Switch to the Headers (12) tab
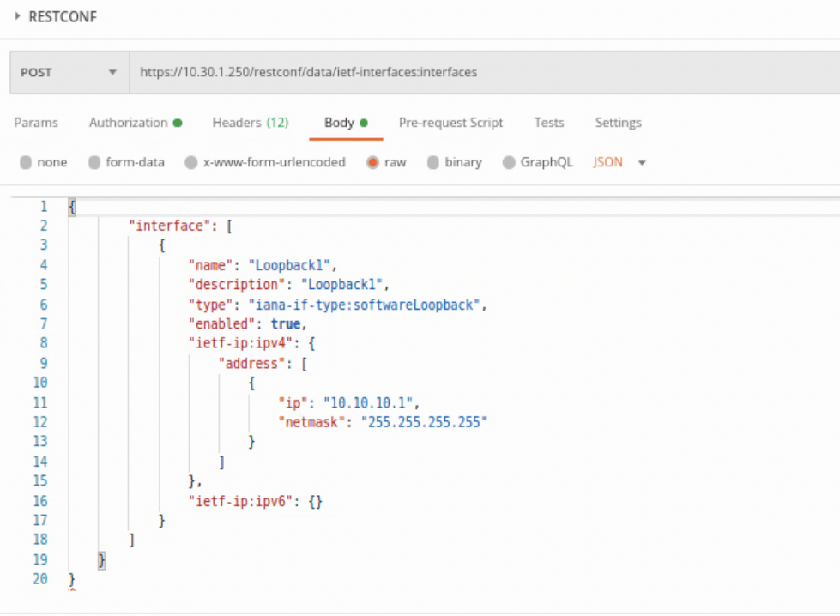 click(250, 123)
